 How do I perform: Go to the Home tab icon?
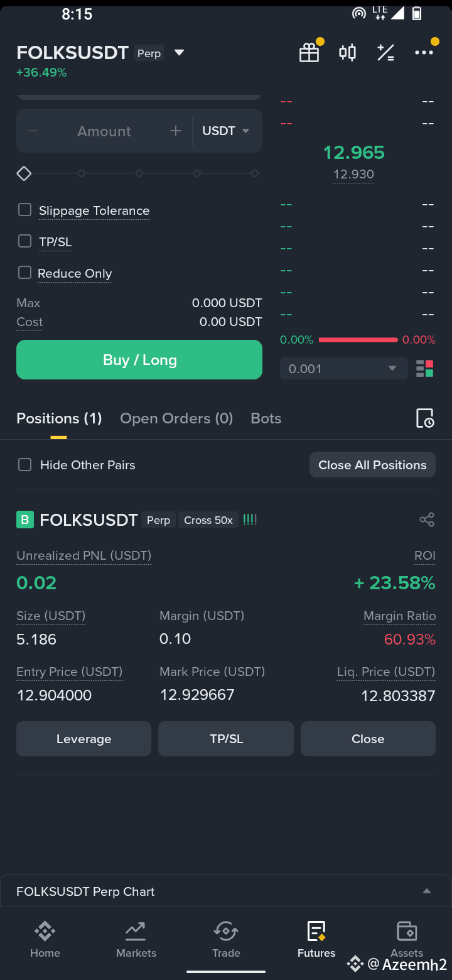coord(45,930)
